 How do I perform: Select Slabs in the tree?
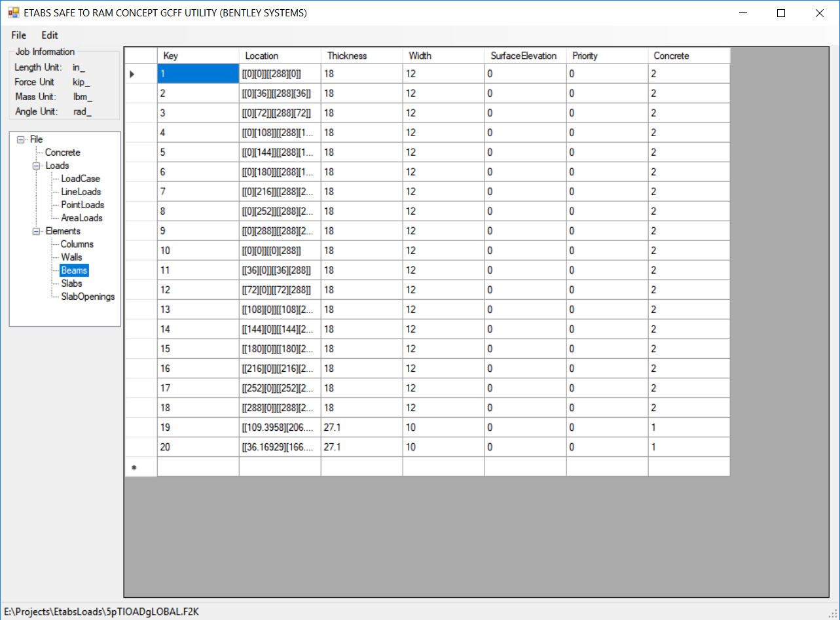point(71,283)
